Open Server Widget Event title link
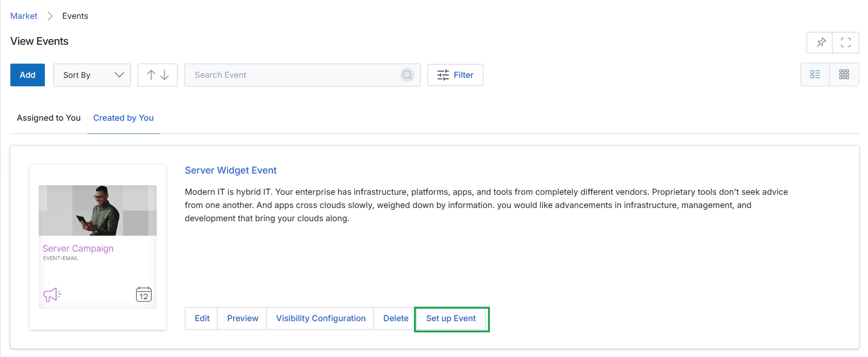Viewport: 868px width, 357px height. tap(231, 170)
